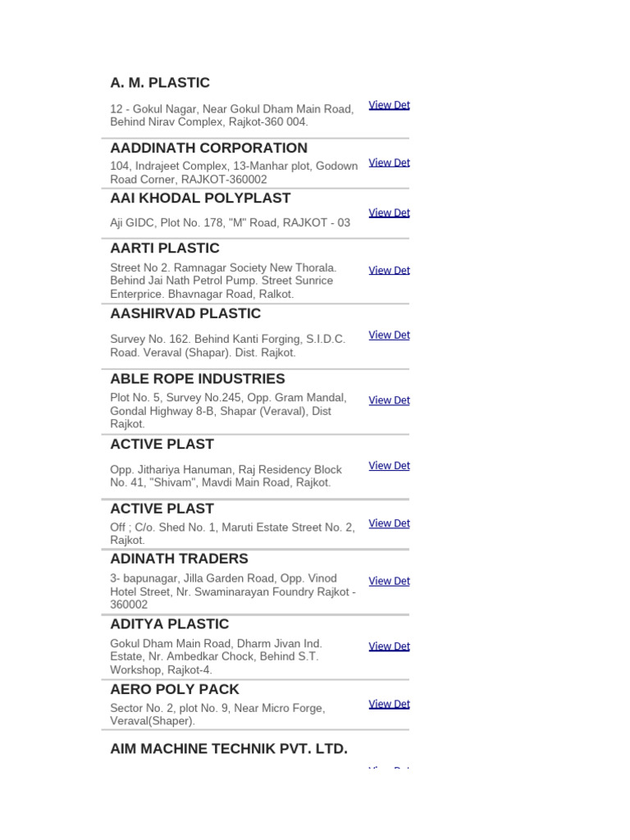Open View Det for ACTIVE PLAST at Maruti Estate

pos(389,523)
